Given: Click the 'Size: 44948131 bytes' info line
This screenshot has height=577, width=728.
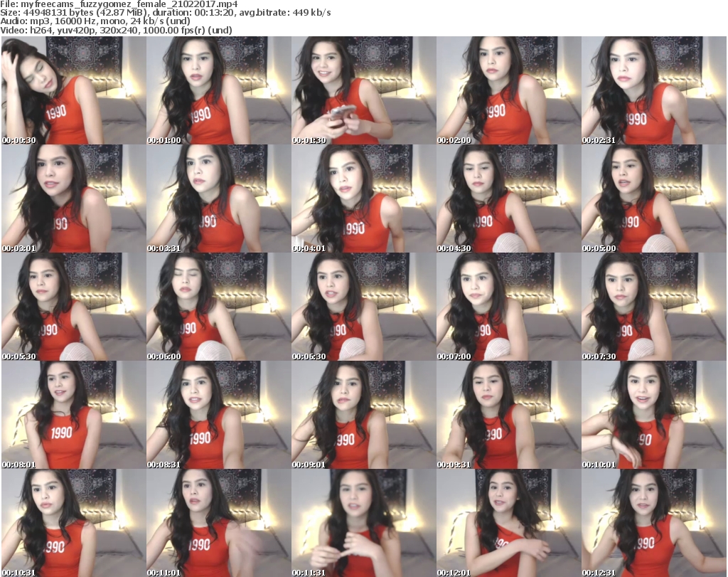Looking at the screenshot, I should coord(166,13).
